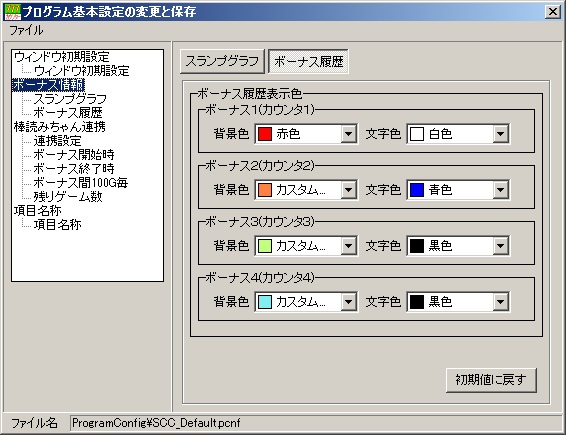Open ボーナス1 文字色 dropdown arrow

click(500, 134)
